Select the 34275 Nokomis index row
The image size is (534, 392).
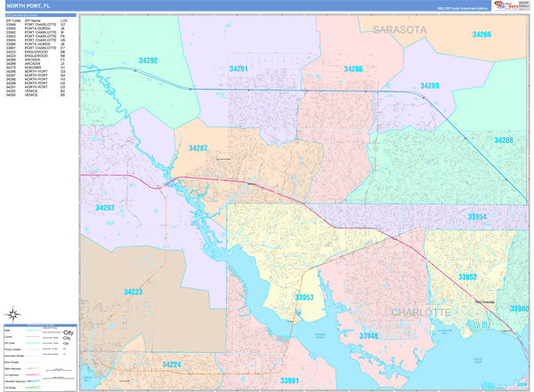(x=36, y=68)
